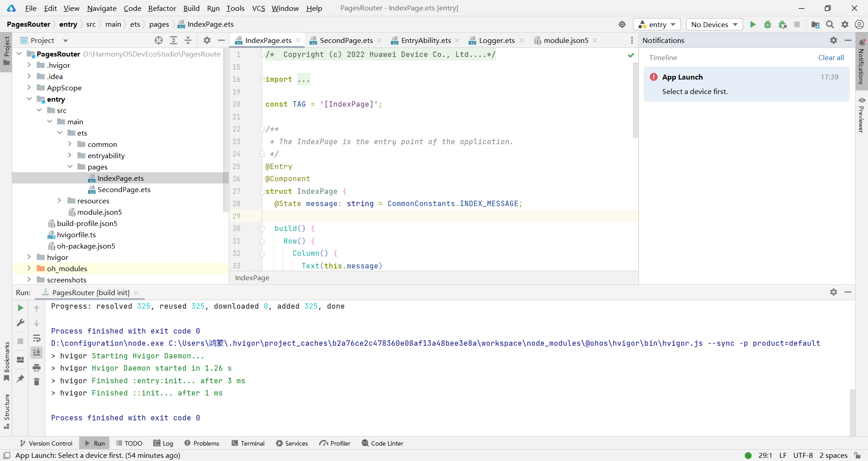Image resolution: width=868 pixels, height=461 pixels.
Task: Switch to module.json5 editor tab
Action: click(x=566, y=40)
